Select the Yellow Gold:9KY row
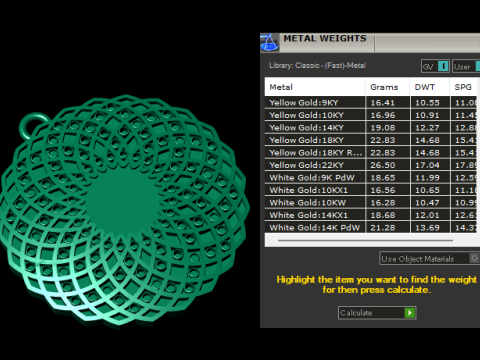The image size is (480, 360). [x=371, y=102]
